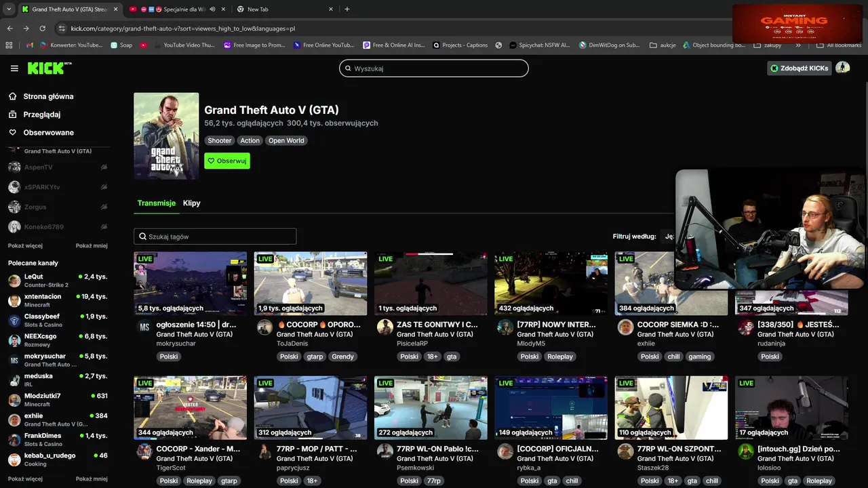Image resolution: width=868 pixels, height=488 pixels.
Task: Click Psemkowski channel avatar
Action: point(385,451)
